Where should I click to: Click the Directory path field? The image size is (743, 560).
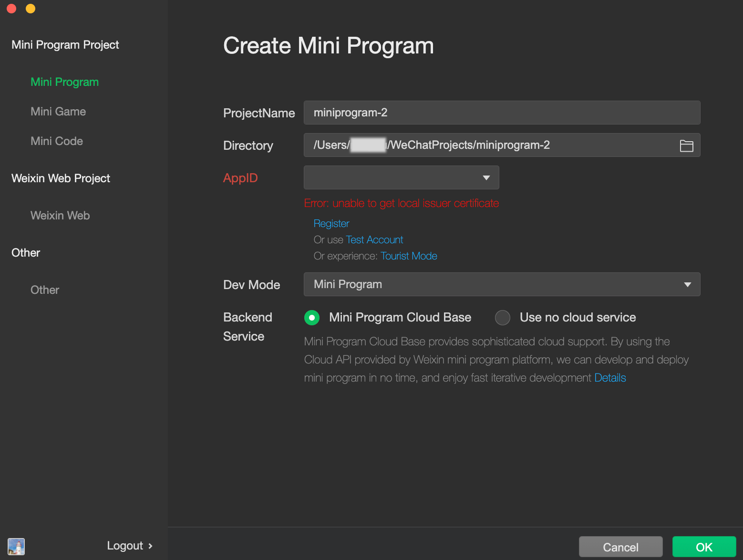click(502, 145)
